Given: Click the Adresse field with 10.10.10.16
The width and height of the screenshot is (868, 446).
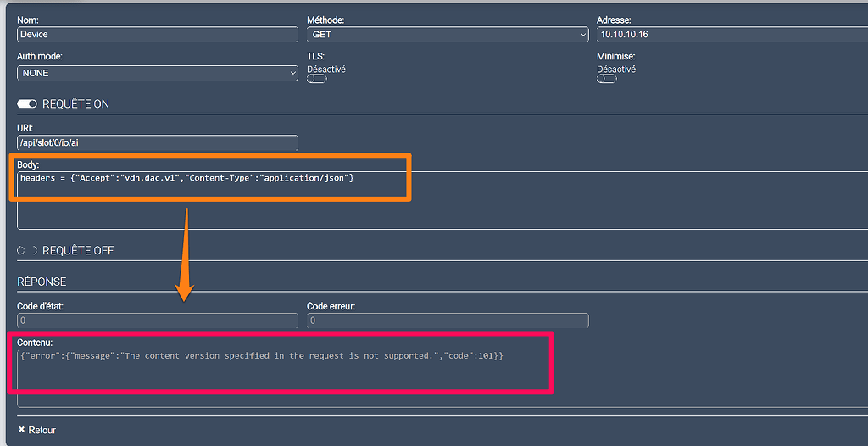Looking at the screenshot, I should (x=732, y=35).
